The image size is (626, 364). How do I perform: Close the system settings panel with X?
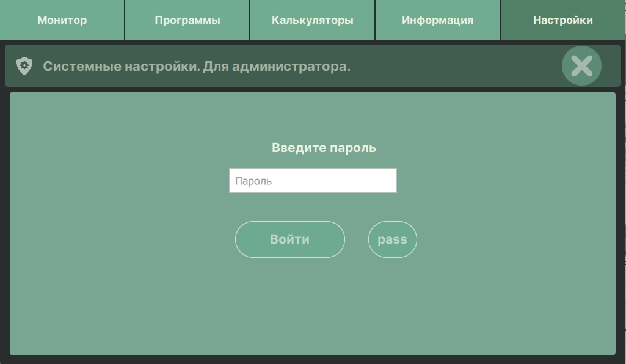tap(581, 66)
